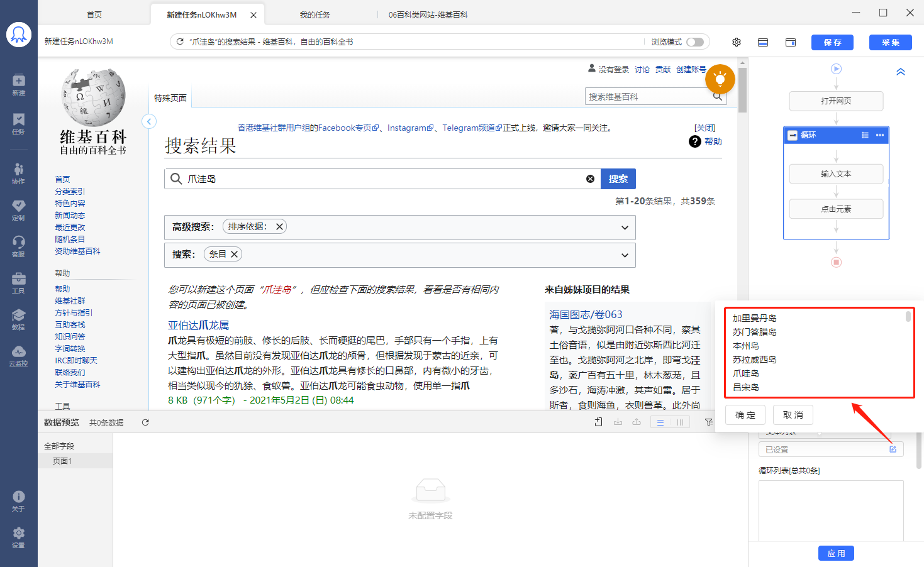This screenshot has height=567, width=924.
Task: Toggle the bottom panel layout icon
Action: [x=763, y=42]
